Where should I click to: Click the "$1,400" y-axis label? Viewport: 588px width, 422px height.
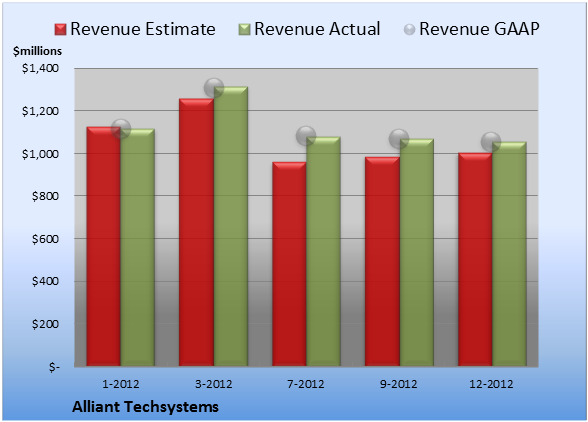pyautogui.click(x=40, y=68)
